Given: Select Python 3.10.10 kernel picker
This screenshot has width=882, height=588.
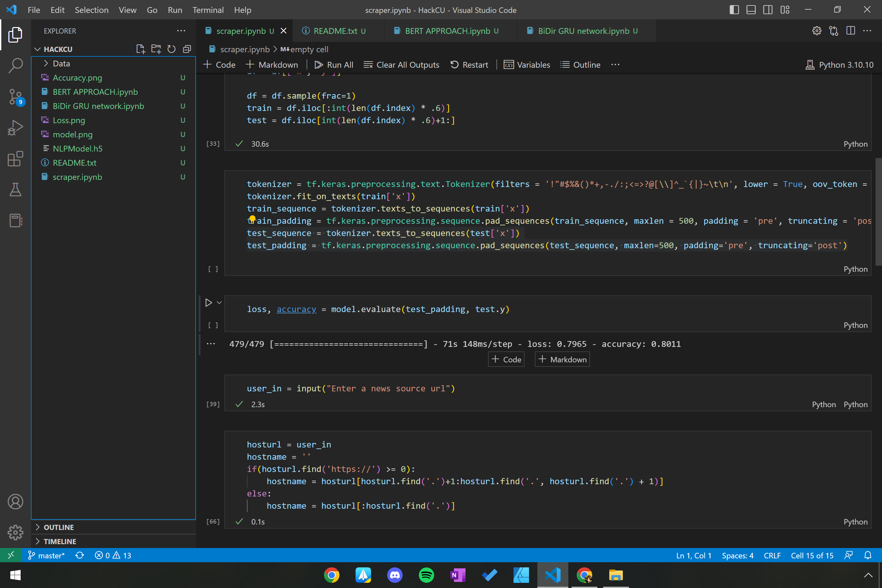Looking at the screenshot, I should pyautogui.click(x=840, y=65).
